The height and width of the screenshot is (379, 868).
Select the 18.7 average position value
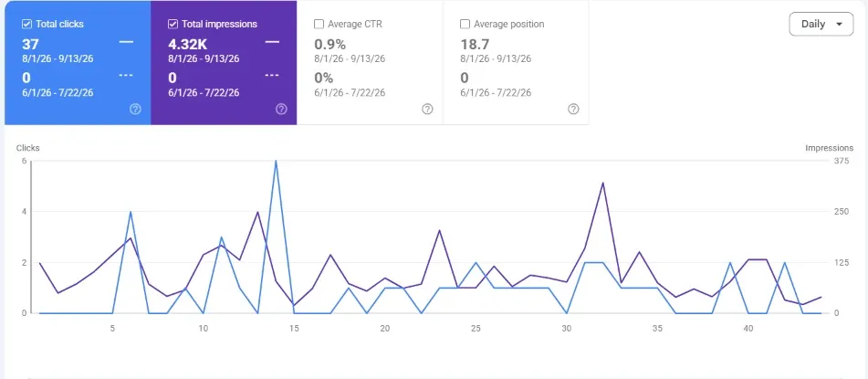click(475, 45)
